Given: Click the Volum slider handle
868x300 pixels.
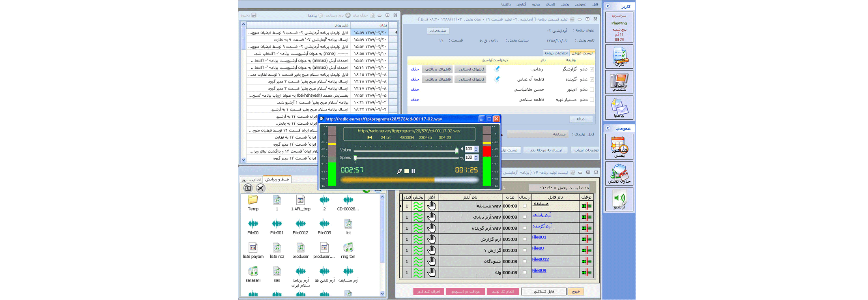Looking at the screenshot, I should click(x=456, y=150).
